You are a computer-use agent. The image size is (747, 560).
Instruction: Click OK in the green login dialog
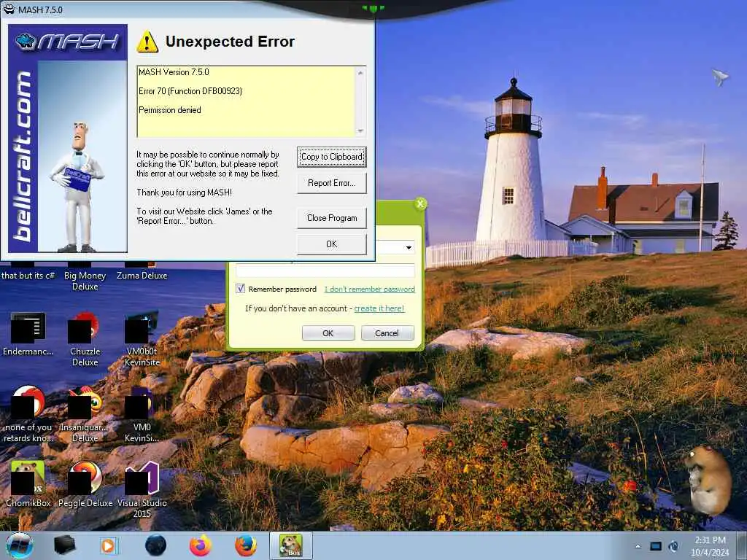tap(328, 332)
